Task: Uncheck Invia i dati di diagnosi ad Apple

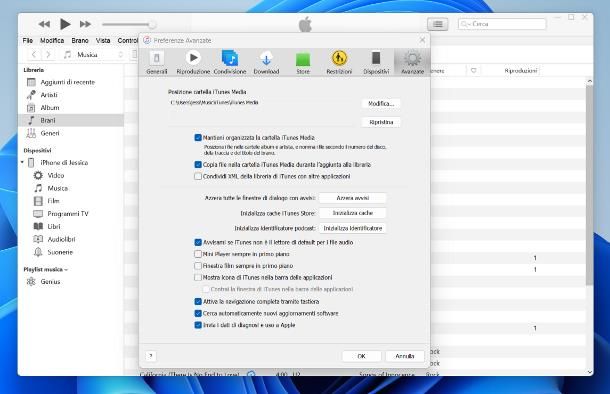Action: (x=198, y=325)
